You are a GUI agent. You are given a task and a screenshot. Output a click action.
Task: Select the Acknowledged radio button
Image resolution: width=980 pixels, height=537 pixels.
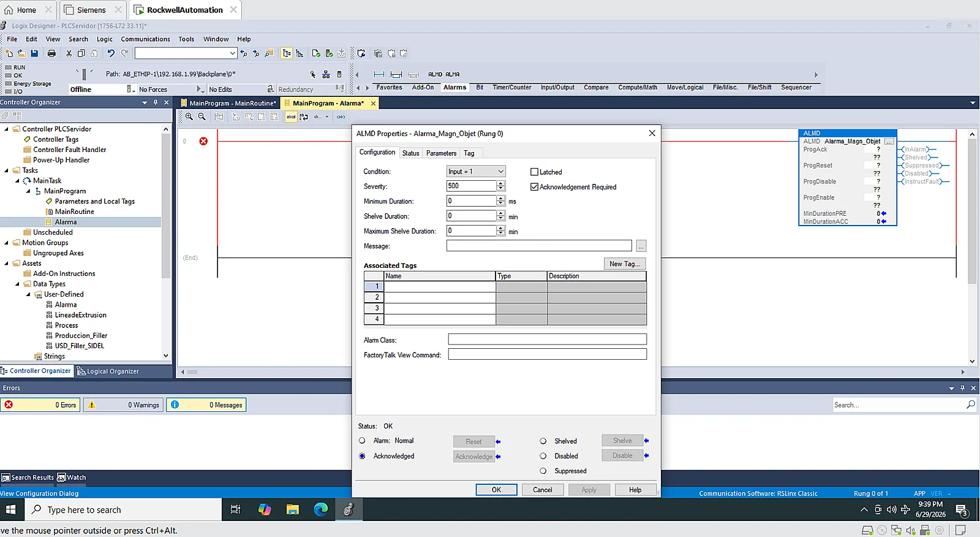[x=362, y=456]
